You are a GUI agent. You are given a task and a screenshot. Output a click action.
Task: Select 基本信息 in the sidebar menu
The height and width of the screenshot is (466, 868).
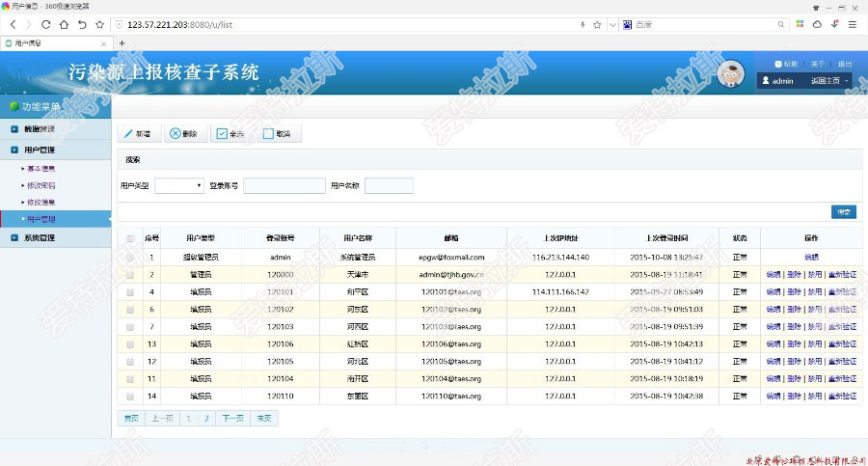pyautogui.click(x=41, y=168)
